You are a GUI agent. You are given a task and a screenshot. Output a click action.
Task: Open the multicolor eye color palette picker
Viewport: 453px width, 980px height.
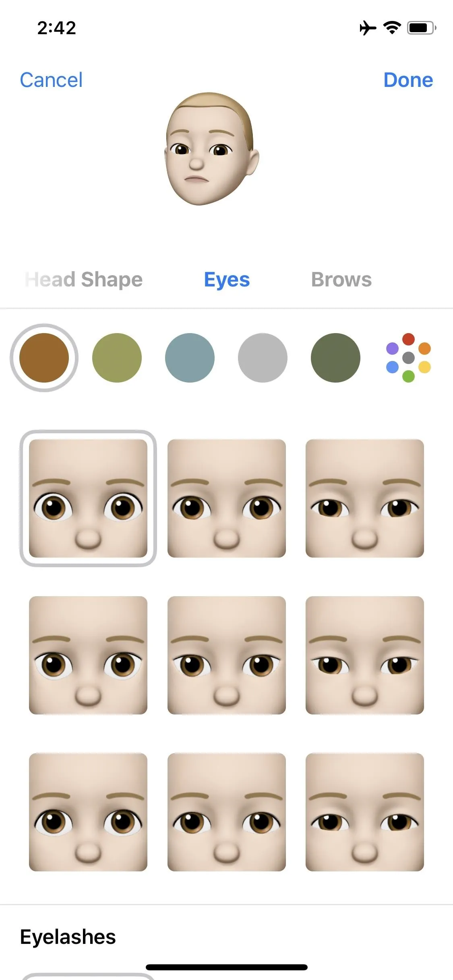pos(408,358)
